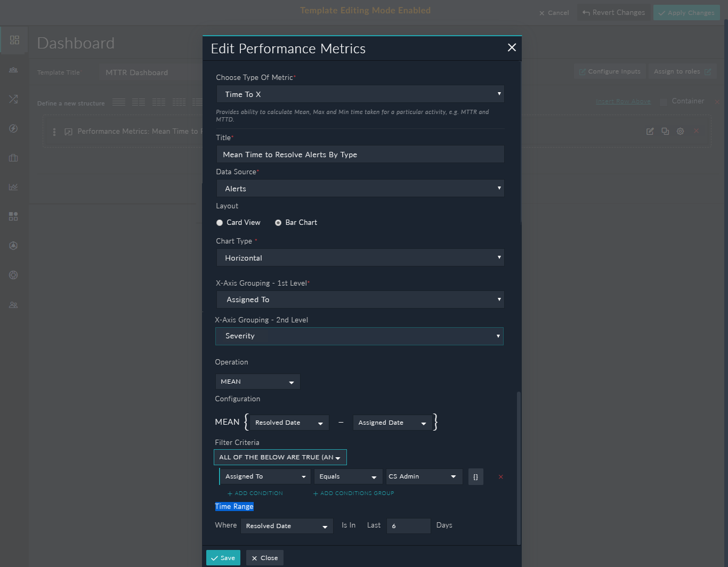Click Add Conditions Group link
The image size is (728, 567).
pyautogui.click(x=354, y=493)
